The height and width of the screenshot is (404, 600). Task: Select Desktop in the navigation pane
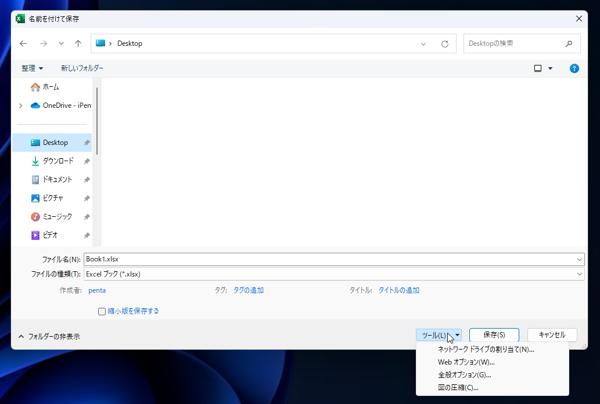click(x=52, y=143)
